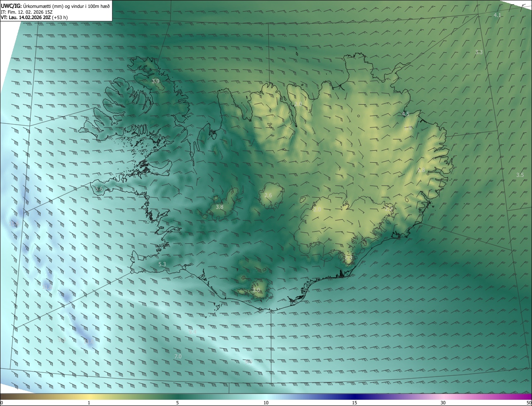Click the 'VT: Lau. 14.02.2026 20Z (+53 h)' line
This screenshot has height=406, width=532.
click(34, 17)
